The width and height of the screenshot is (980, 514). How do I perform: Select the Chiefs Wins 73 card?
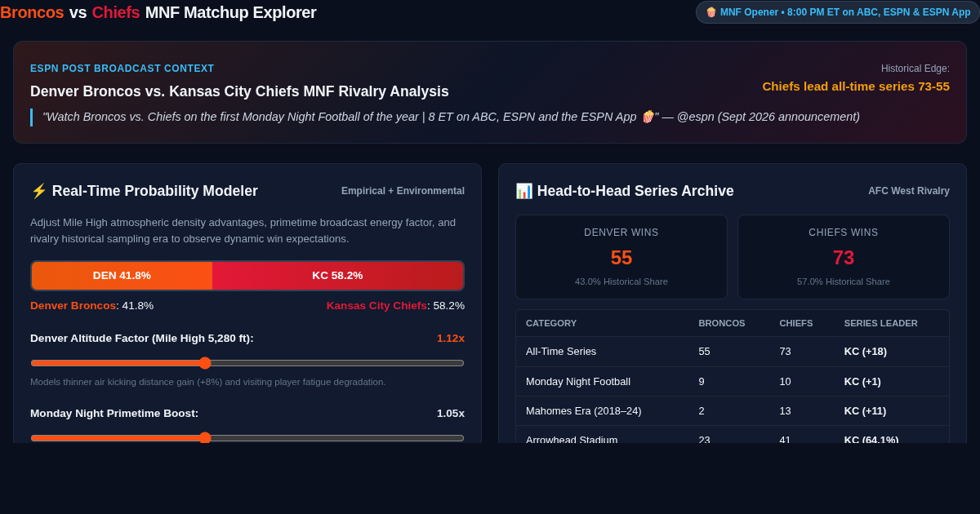[x=844, y=257]
